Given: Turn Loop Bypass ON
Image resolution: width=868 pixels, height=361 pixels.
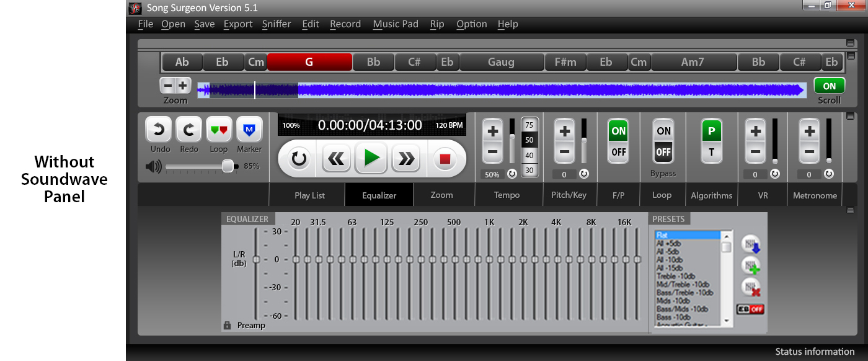Looking at the screenshot, I should [663, 131].
